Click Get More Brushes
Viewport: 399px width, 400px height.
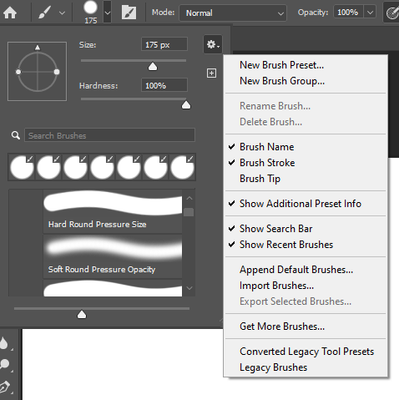click(x=282, y=326)
